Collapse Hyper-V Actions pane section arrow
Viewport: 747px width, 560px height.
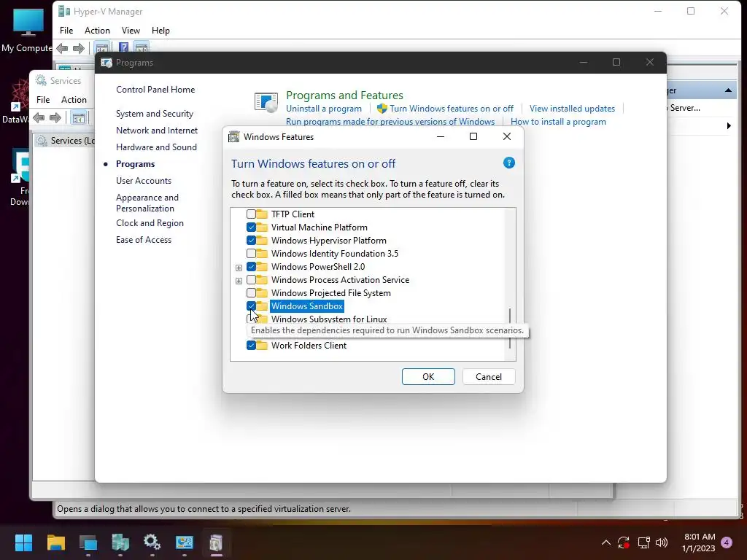pos(729,90)
